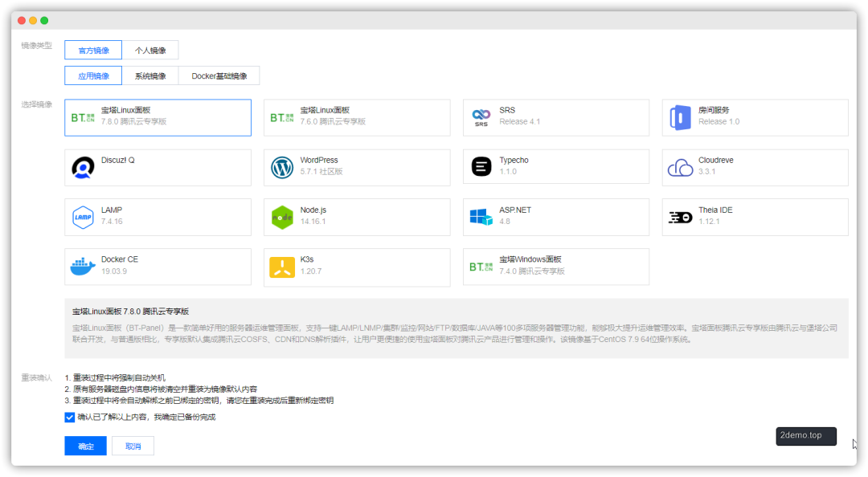This screenshot has width=868, height=477.
Task: Select the BT icon for 宝塔Linux面板 7.6.0
Action: coord(282,118)
